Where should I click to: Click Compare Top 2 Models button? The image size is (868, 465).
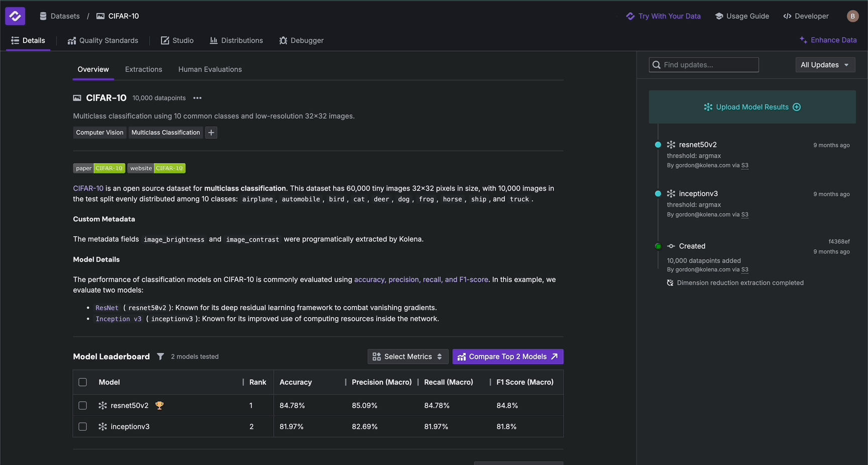(507, 357)
